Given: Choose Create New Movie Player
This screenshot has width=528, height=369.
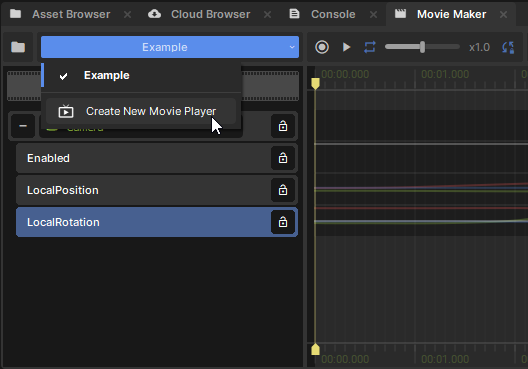Looking at the screenshot, I should pos(141,111).
